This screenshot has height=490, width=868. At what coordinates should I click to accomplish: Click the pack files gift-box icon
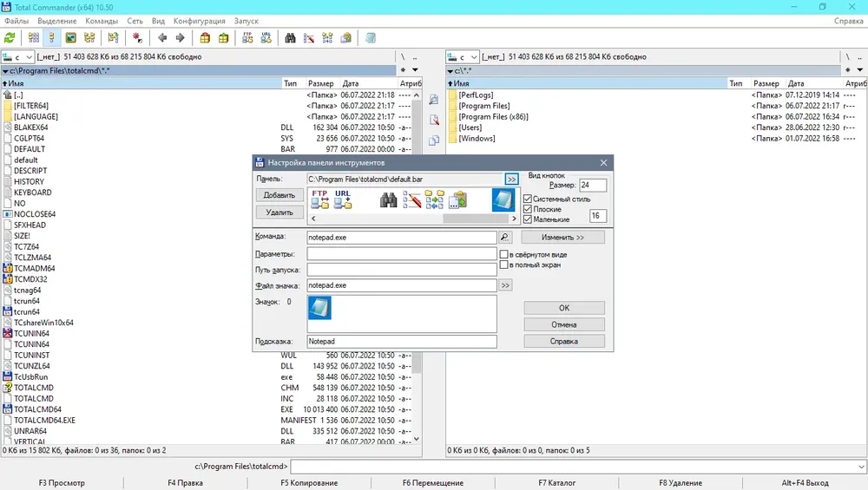point(205,37)
